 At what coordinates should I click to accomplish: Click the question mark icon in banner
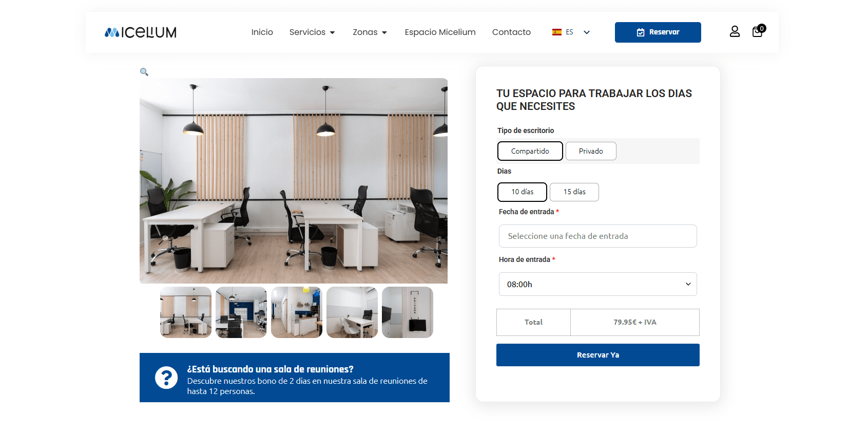coord(166,378)
